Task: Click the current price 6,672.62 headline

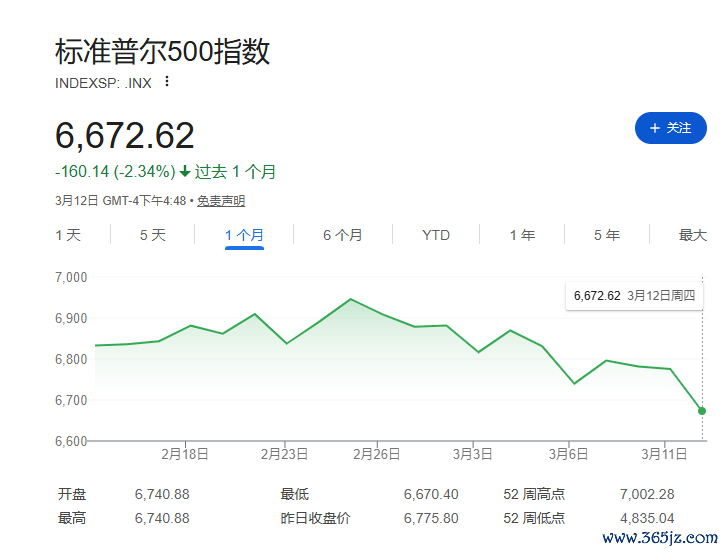Action: tap(124, 135)
